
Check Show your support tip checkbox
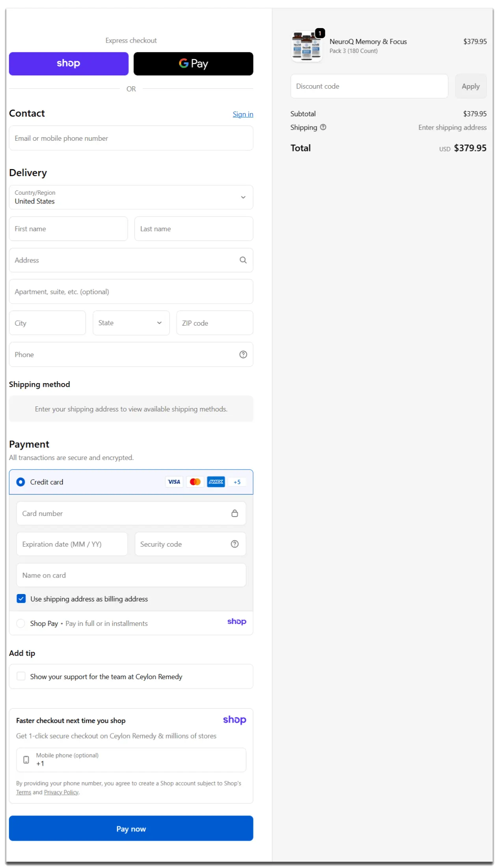(x=21, y=676)
